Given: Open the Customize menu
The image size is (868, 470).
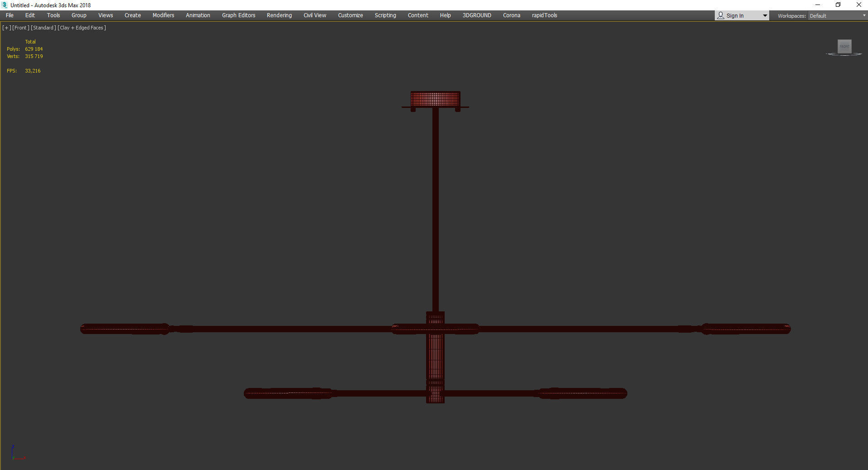Looking at the screenshot, I should pyautogui.click(x=350, y=15).
